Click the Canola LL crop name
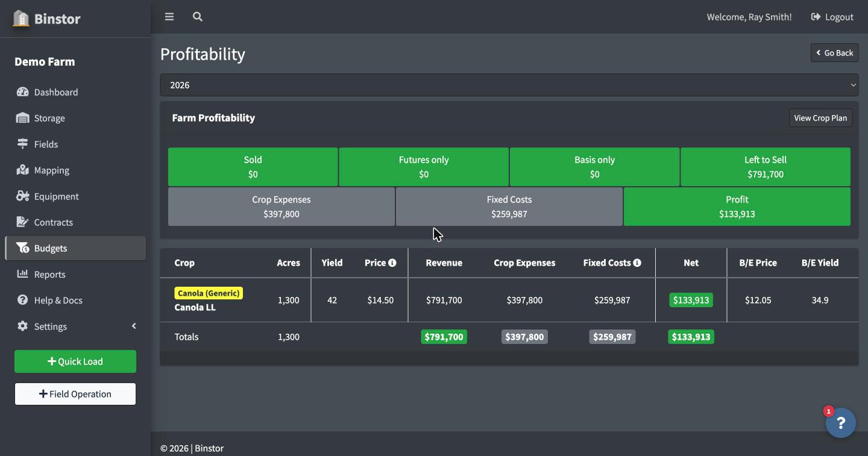The height and width of the screenshot is (456, 868). 195,307
